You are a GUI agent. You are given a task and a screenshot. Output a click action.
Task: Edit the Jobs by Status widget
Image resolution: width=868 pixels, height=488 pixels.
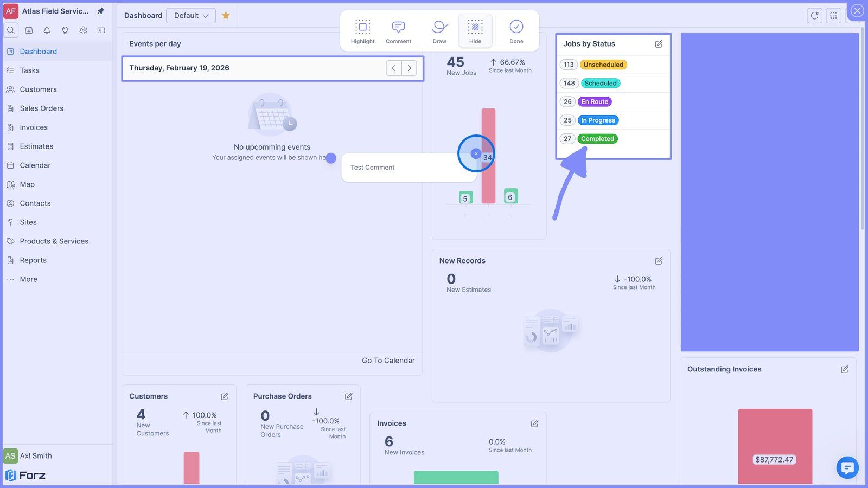click(659, 44)
